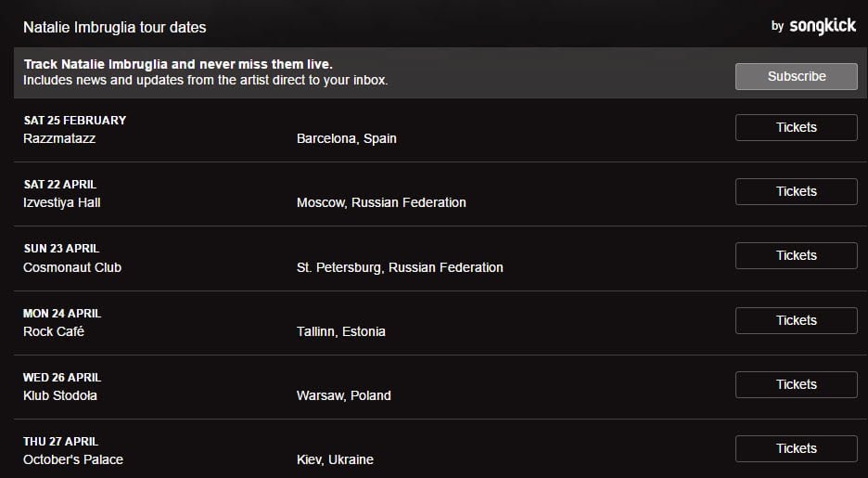Get Tickets for Barcelona Razzmatazz show
The height and width of the screenshot is (478, 868).
click(x=796, y=127)
